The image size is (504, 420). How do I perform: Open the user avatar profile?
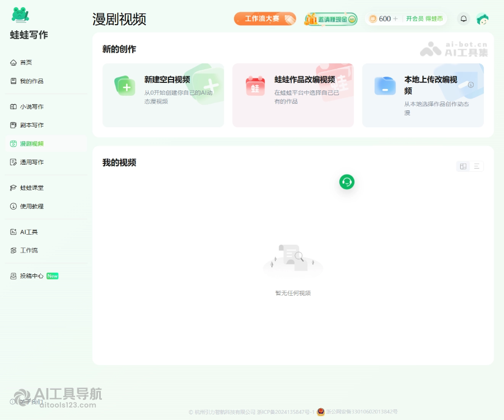click(483, 18)
